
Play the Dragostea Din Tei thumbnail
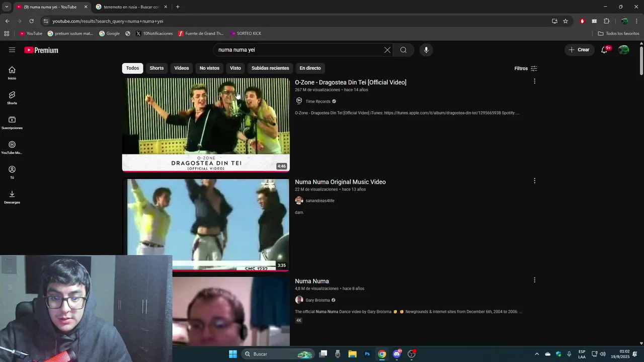click(206, 125)
